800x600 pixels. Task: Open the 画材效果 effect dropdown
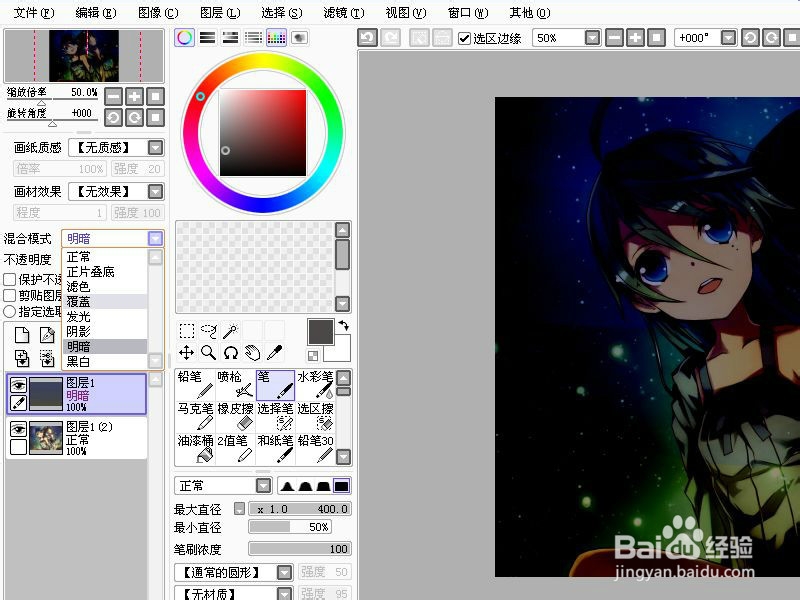click(x=156, y=192)
